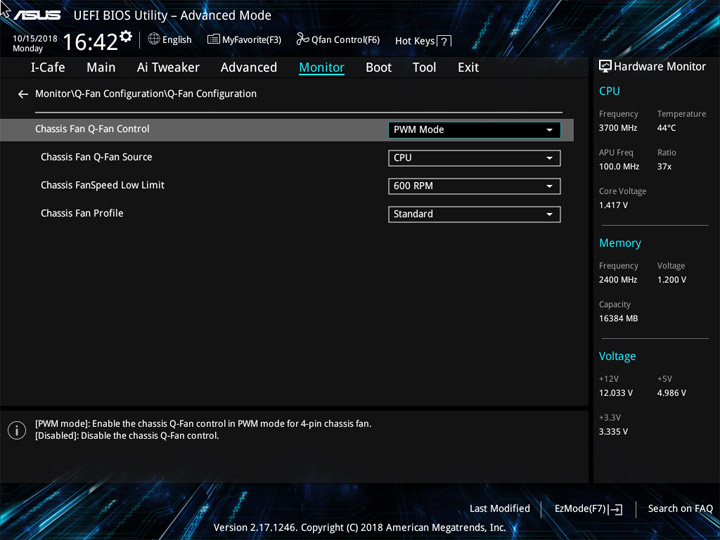Click memory capacity 16384 MB
This screenshot has width=720, height=540.
click(618, 318)
